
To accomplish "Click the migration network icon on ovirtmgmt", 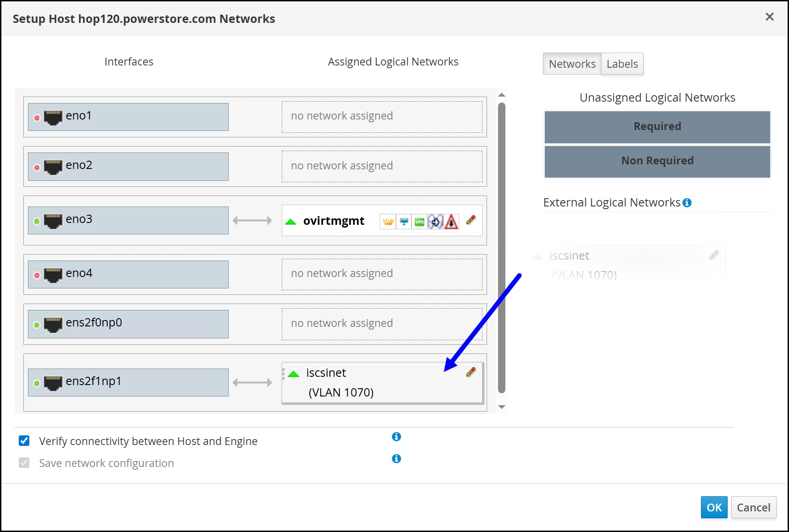I will pyautogui.click(x=435, y=222).
